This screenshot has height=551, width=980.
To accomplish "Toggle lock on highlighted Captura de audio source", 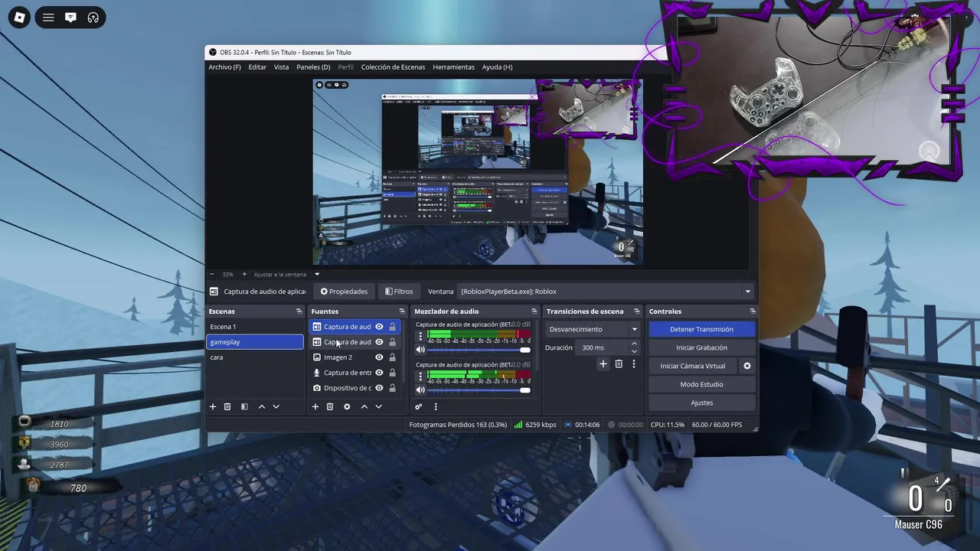I will (x=392, y=327).
